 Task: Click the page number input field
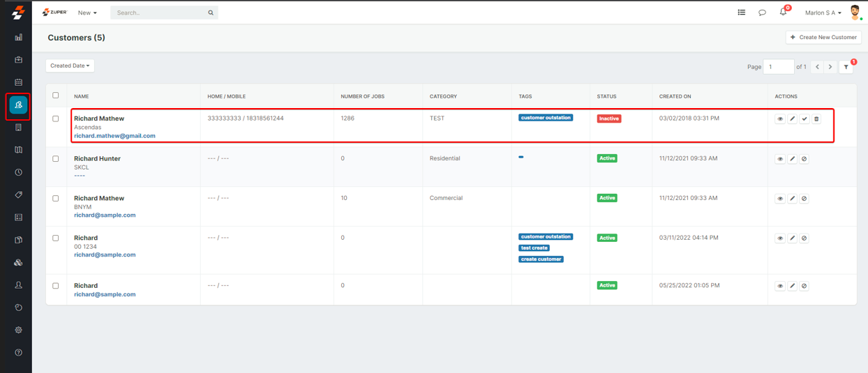click(778, 67)
